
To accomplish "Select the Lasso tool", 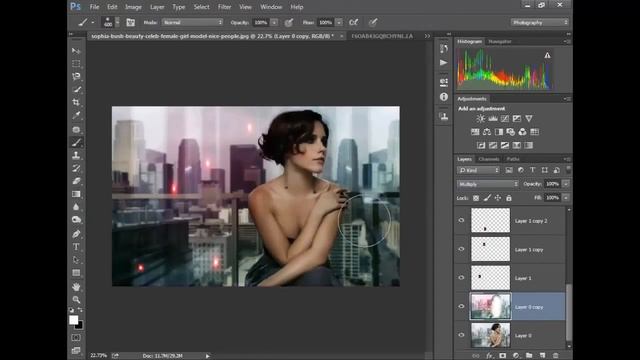I will (76, 76).
